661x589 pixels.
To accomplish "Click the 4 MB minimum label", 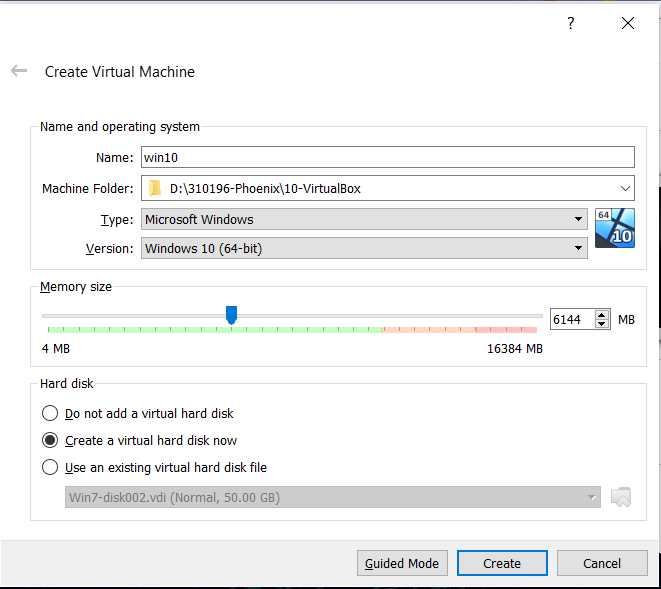I will (x=56, y=349).
